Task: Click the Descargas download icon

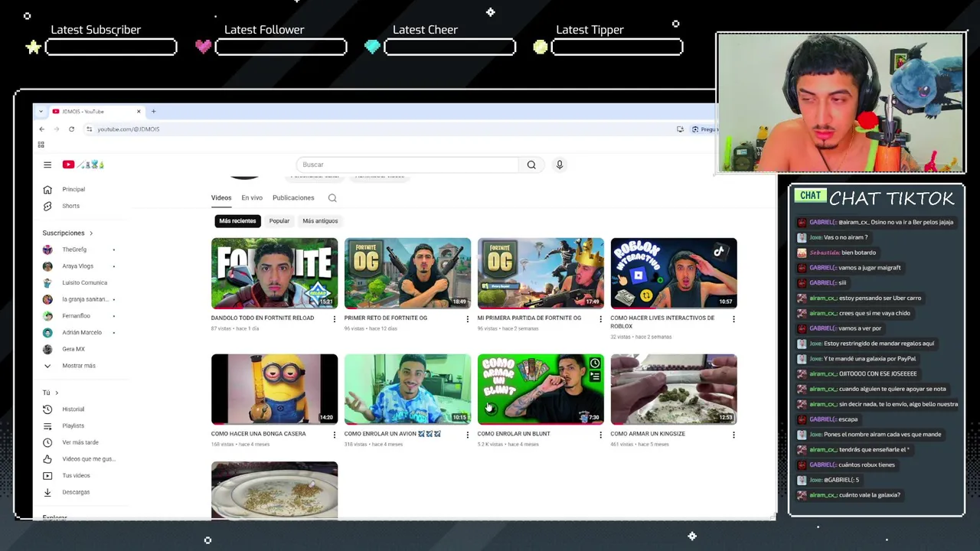Action: pyautogui.click(x=47, y=492)
